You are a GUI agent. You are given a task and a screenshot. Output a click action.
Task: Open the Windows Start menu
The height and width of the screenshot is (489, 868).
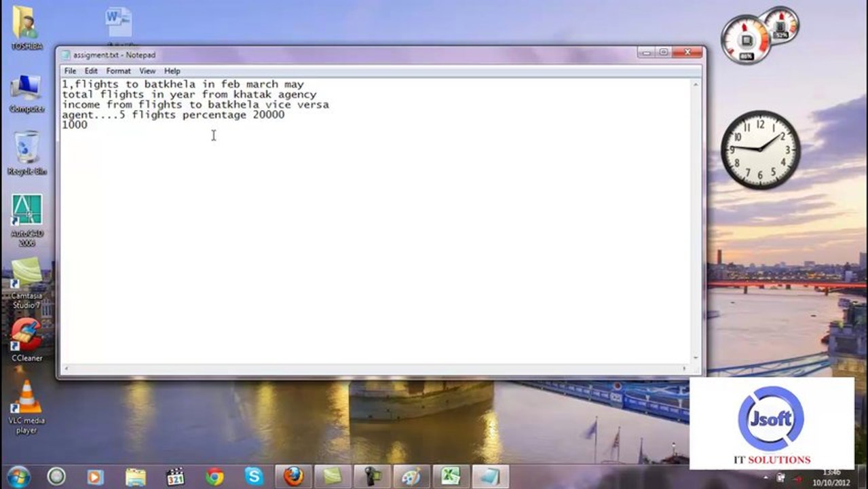click(18, 476)
